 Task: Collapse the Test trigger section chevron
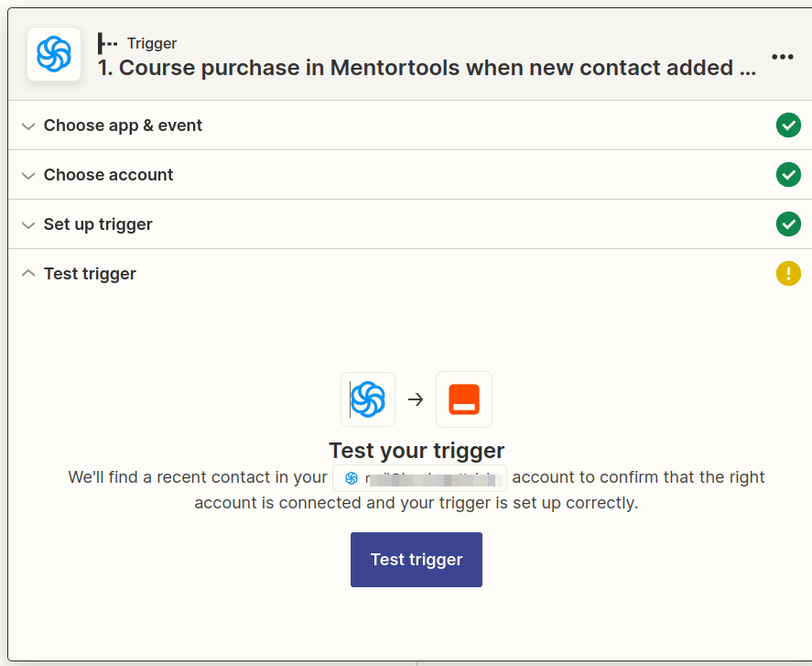tap(28, 273)
